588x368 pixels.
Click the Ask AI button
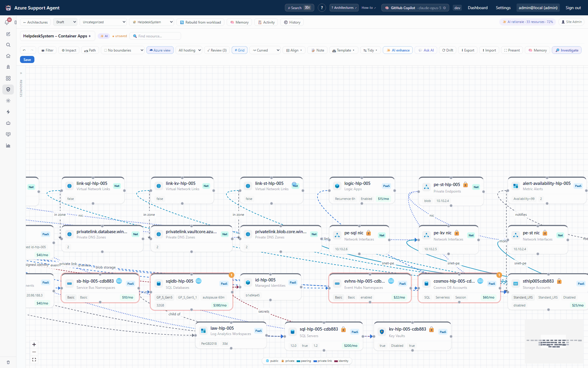pos(426,50)
